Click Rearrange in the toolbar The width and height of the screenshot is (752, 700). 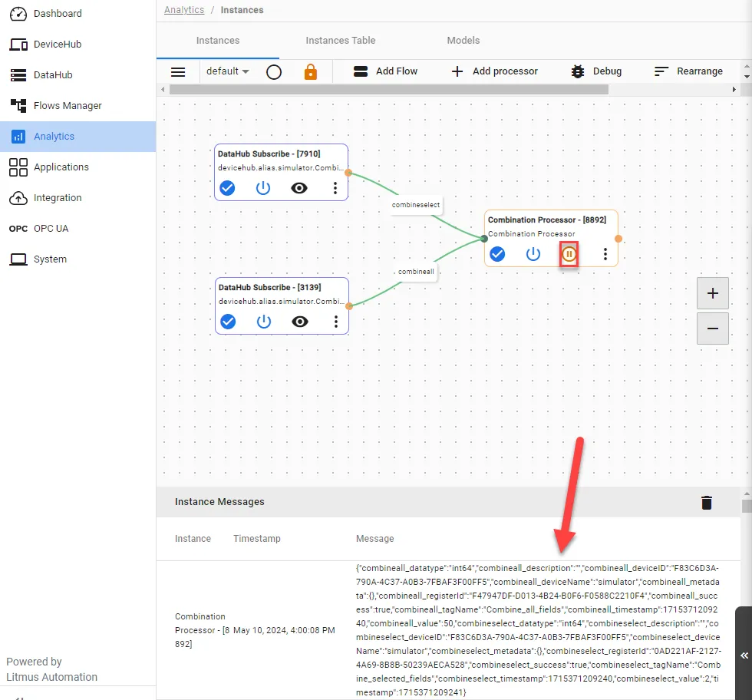pos(688,71)
